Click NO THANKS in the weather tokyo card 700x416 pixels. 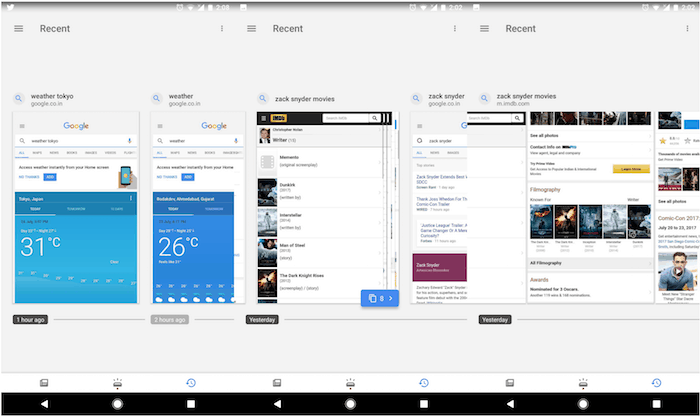(x=29, y=177)
